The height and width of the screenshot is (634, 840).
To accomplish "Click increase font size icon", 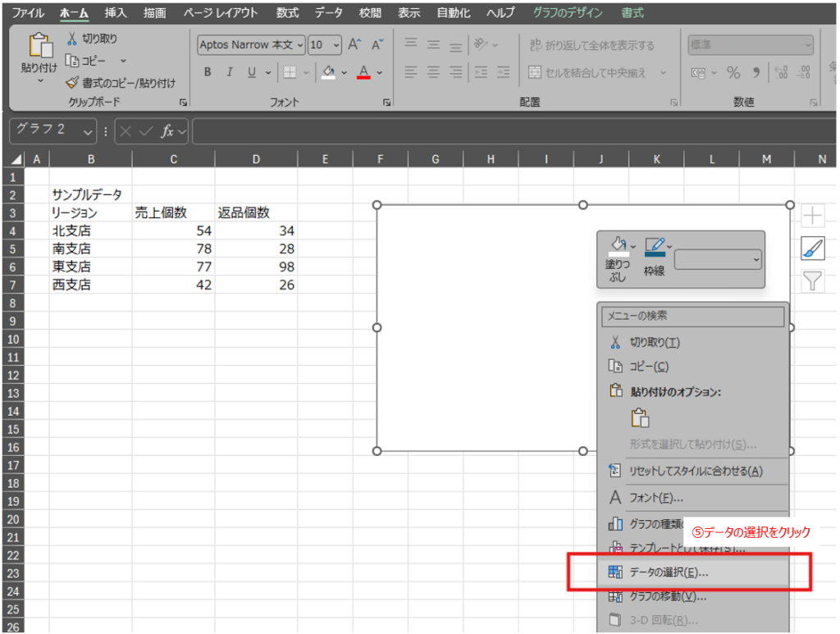I will click(x=354, y=45).
